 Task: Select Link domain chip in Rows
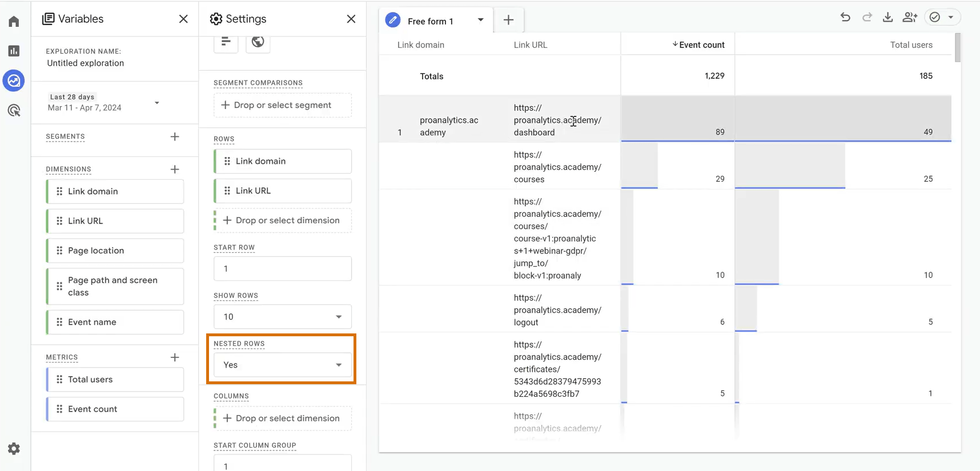click(283, 161)
